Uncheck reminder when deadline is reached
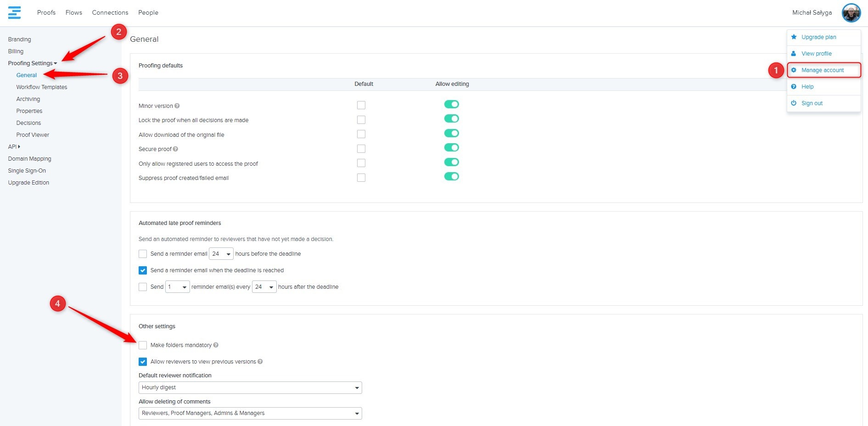 click(x=143, y=270)
